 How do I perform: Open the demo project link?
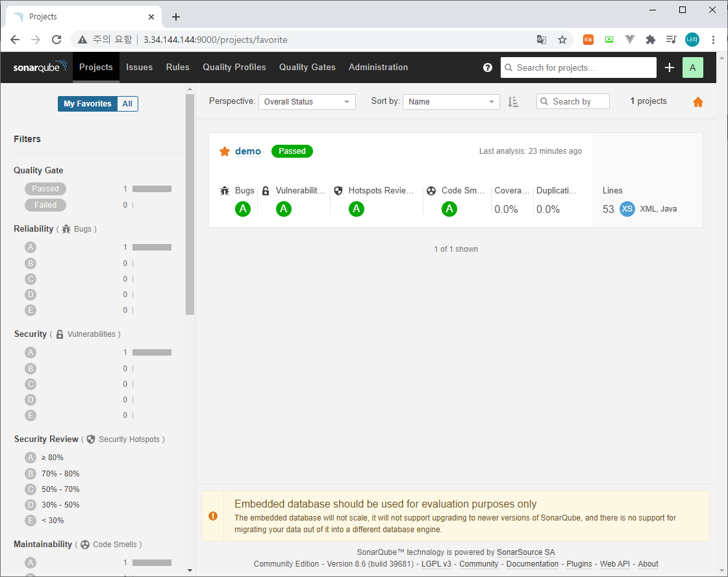[x=248, y=151]
